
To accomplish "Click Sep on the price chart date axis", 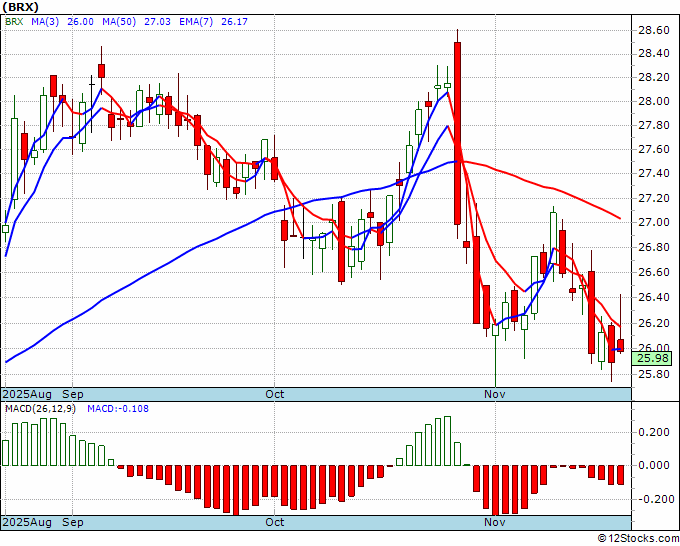I will (x=73, y=394).
